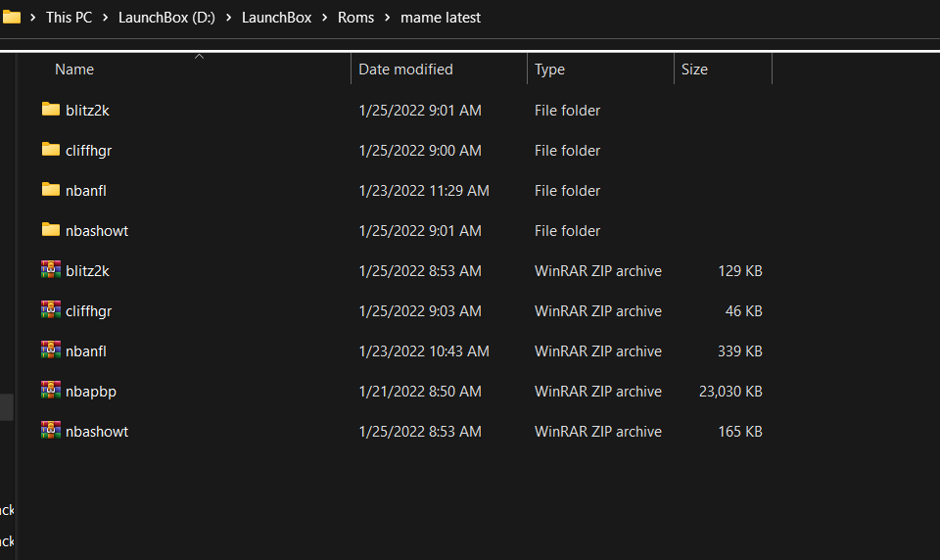Click the blitz2k folder icon
This screenshot has width=940, height=560.
pyautogui.click(x=50, y=109)
